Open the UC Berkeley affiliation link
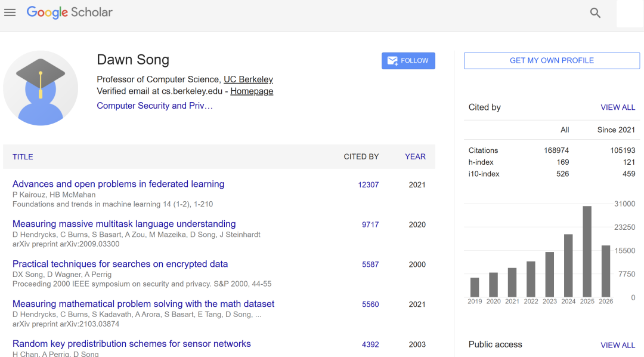644x357 pixels. [x=248, y=79]
